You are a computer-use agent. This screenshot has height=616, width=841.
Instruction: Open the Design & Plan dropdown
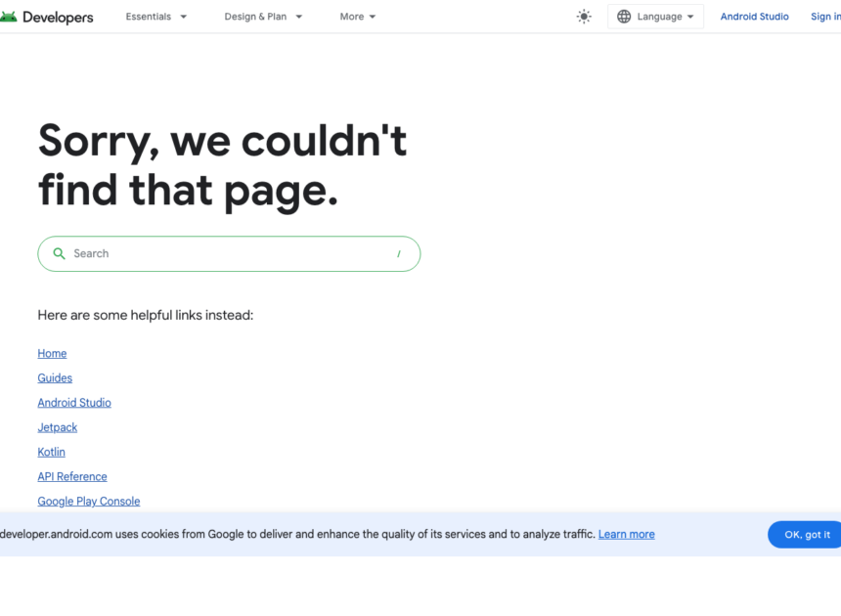click(x=263, y=17)
